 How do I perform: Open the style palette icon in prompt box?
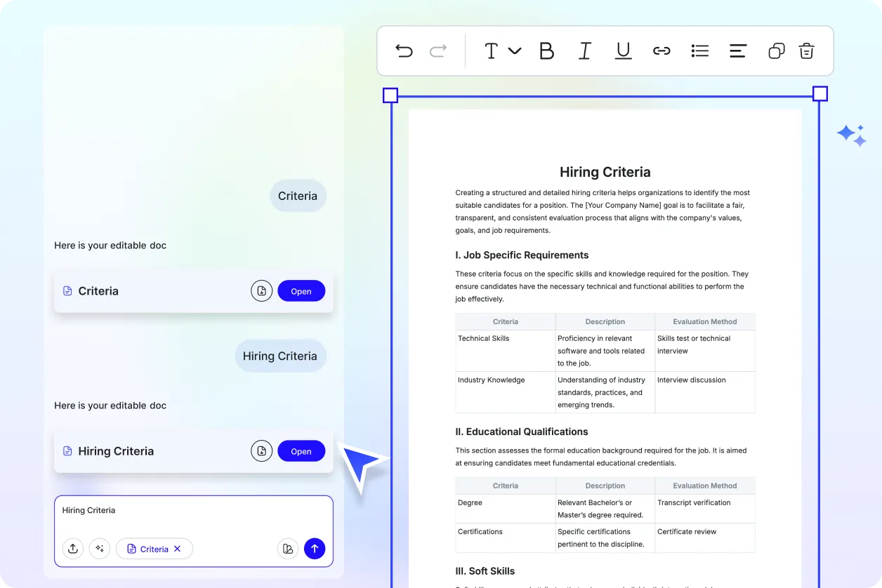[x=288, y=549]
